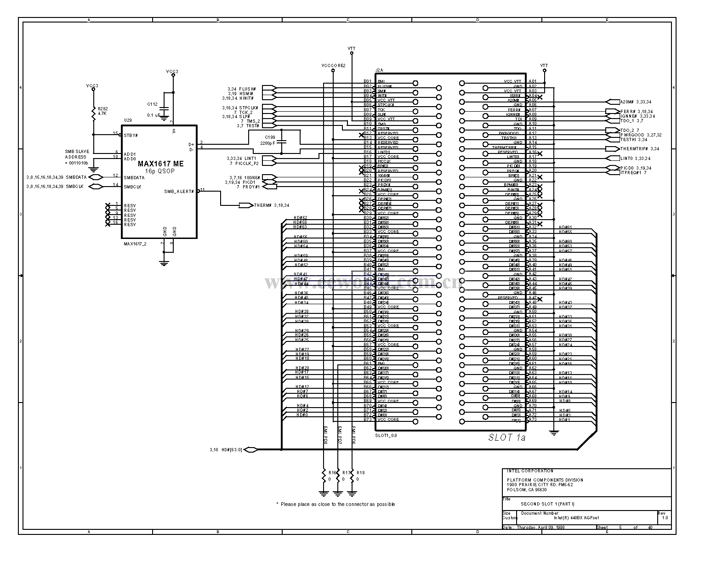Click the HD#[63:0] bus port
The width and height of the screenshot is (728, 562).
click(250, 449)
